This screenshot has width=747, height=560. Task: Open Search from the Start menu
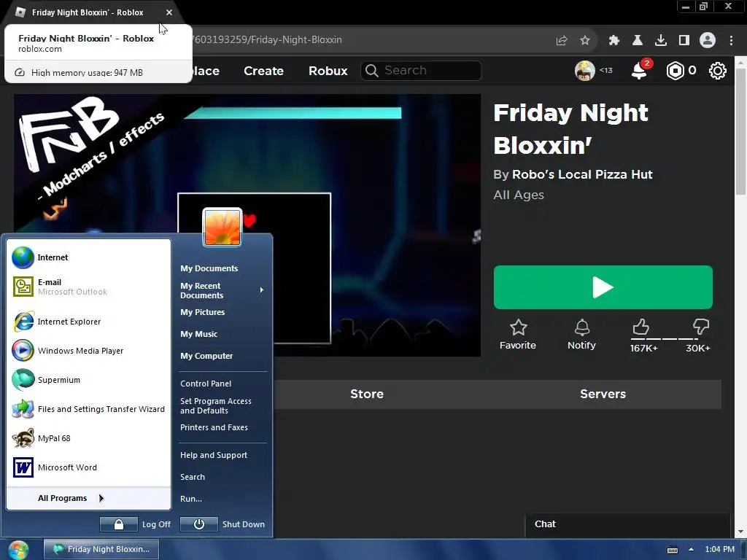pos(193,477)
